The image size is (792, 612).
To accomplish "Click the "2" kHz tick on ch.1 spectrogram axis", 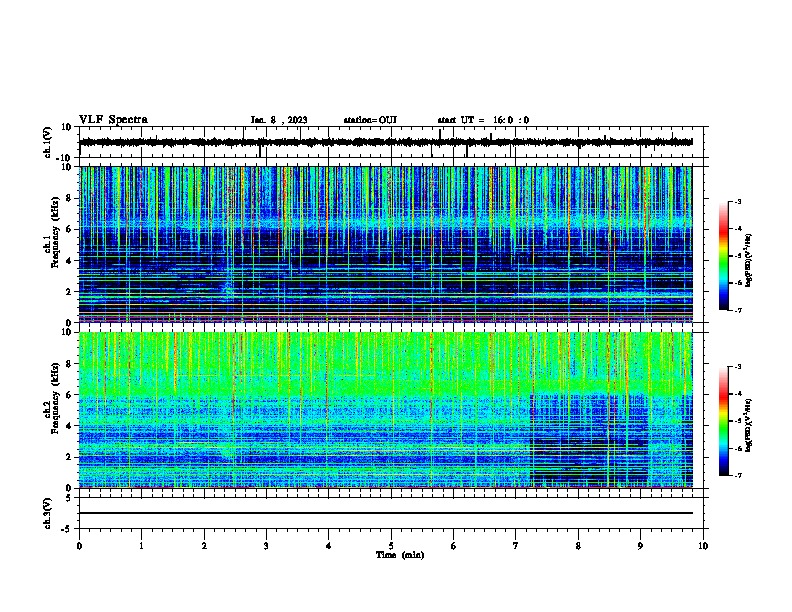I will pyautogui.click(x=70, y=291).
